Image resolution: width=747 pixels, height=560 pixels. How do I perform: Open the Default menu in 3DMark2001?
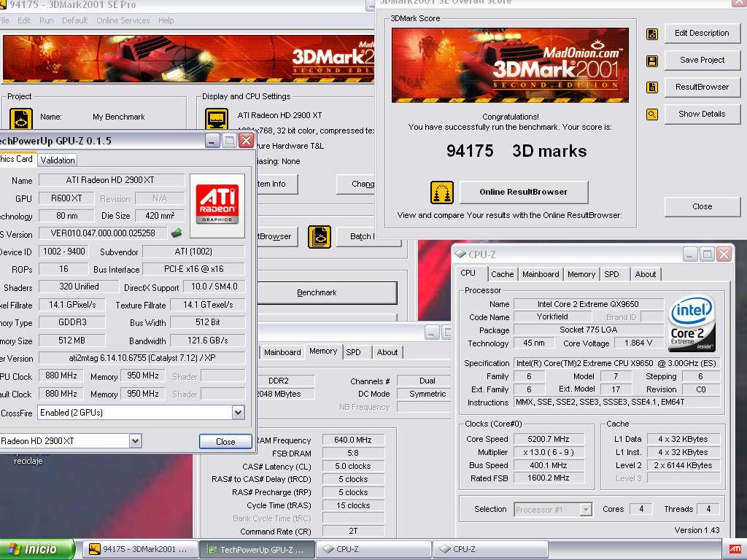75,20
